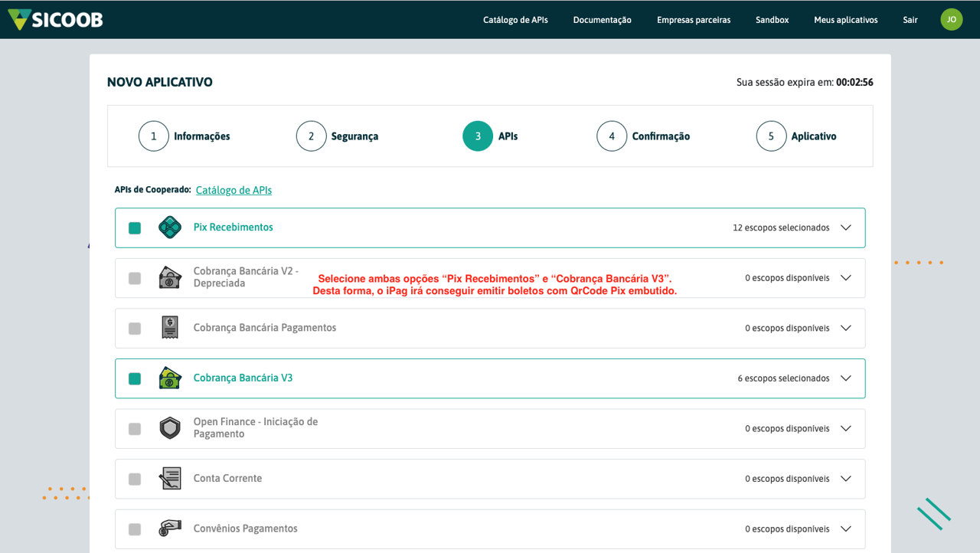The height and width of the screenshot is (553, 980).
Task: Open the Documentação menu item
Action: pos(603,20)
